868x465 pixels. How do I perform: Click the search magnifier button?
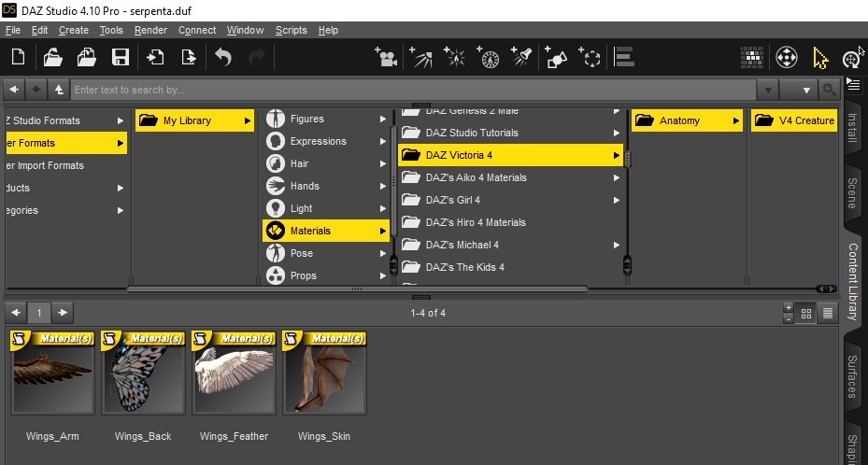click(829, 90)
